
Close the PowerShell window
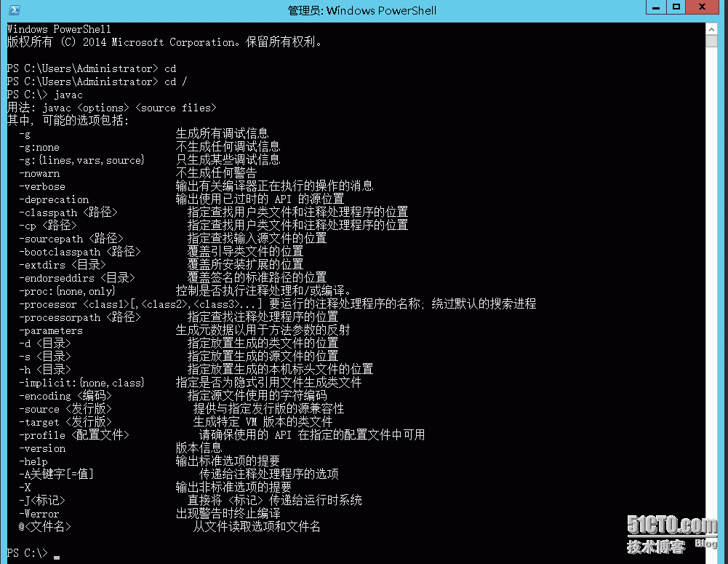point(702,7)
